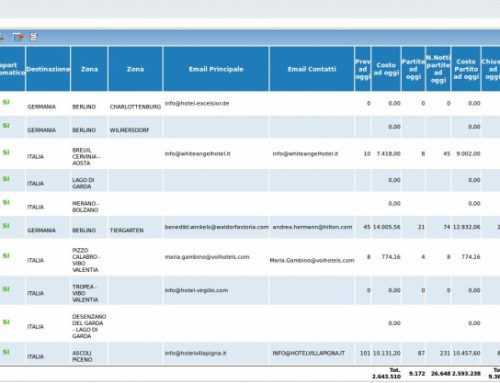Screen dimensions: 500x383
Task: Click the Email Contatti column header
Action: (x=312, y=69)
